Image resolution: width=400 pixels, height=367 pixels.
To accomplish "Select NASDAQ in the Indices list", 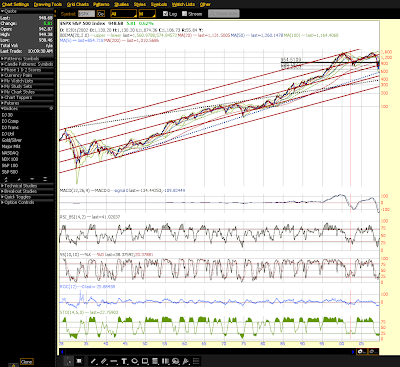I will coord(10,153).
